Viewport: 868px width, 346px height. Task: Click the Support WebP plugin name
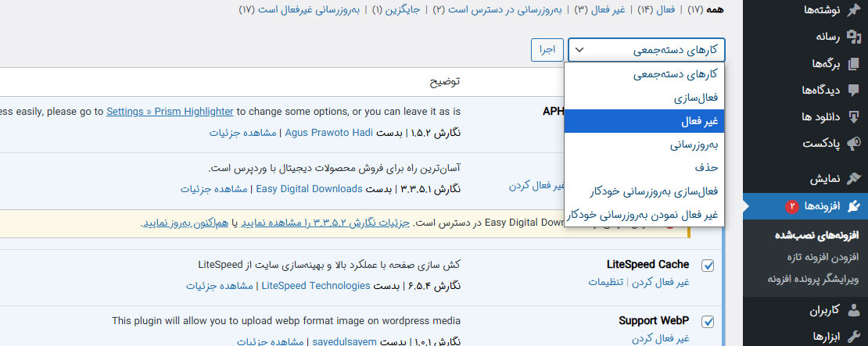(654, 320)
